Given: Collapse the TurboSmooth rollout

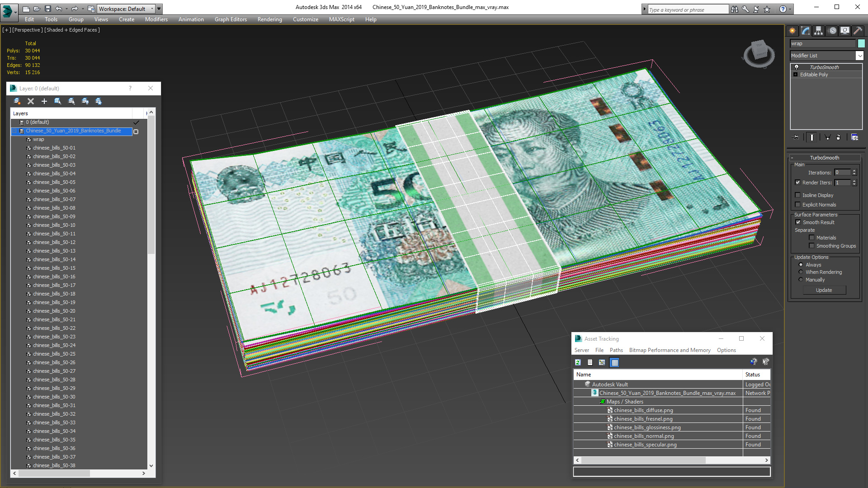Looking at the screenshot, I should point(792,158).
